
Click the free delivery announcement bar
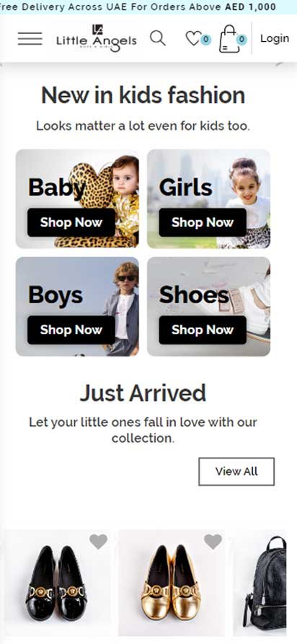point(148,7)
